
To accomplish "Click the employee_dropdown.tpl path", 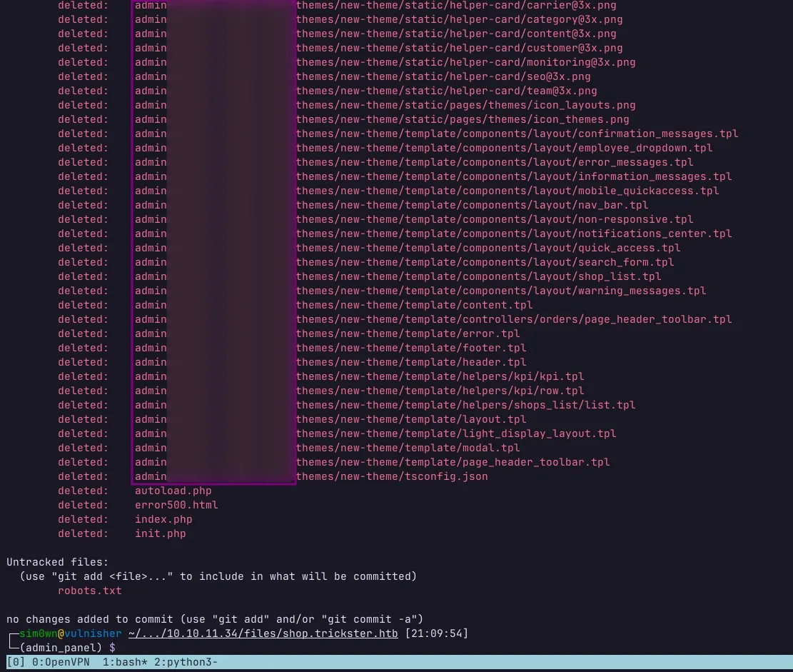I will (504, 148).
